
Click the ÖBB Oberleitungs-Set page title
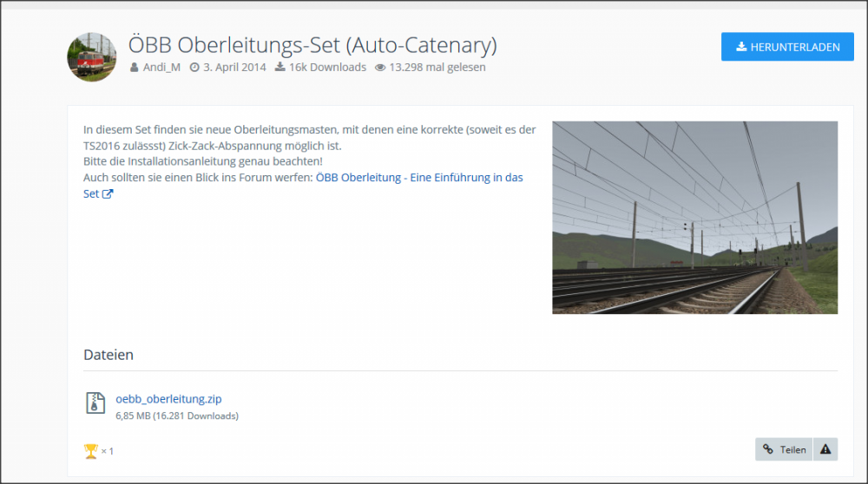(x=312, y=45)
